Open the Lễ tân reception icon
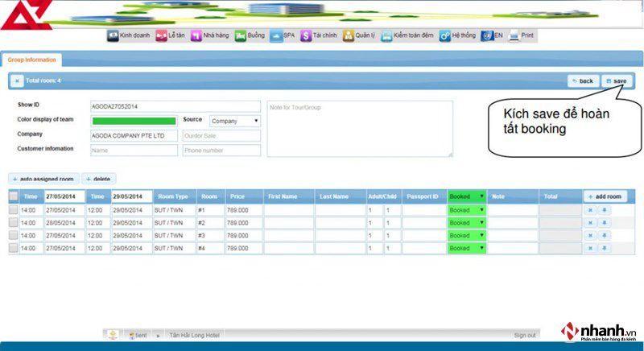 161,35
